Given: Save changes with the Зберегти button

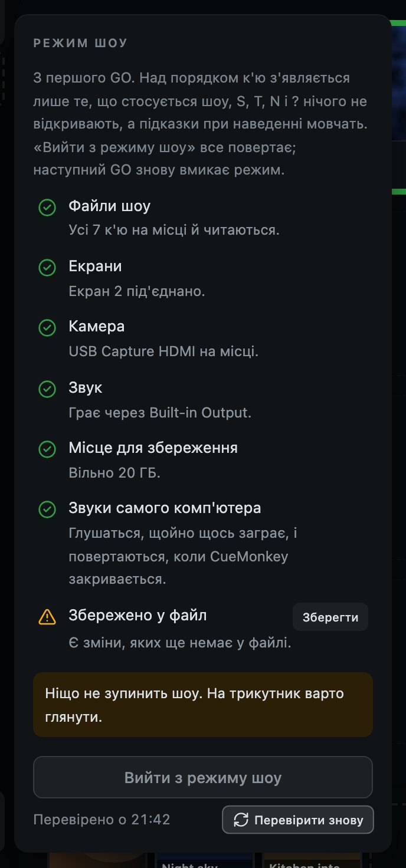Looking at the screenshot, I should pyautogui.click(x=330, y=617).
